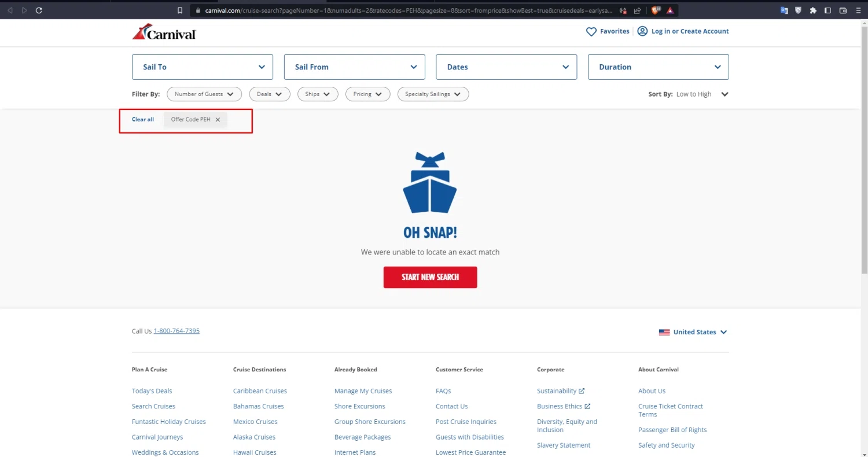Click Log in or Create Account
The image size is (868, 457).
point(690,31)
